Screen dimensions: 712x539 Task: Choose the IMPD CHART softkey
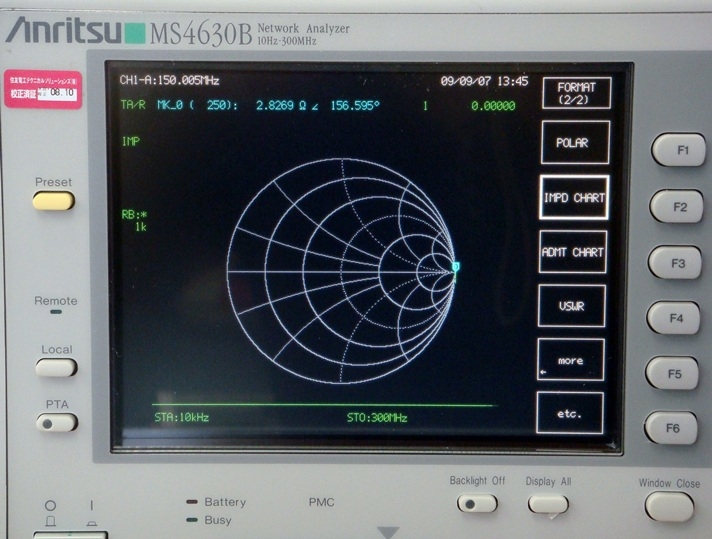(574, 198)
